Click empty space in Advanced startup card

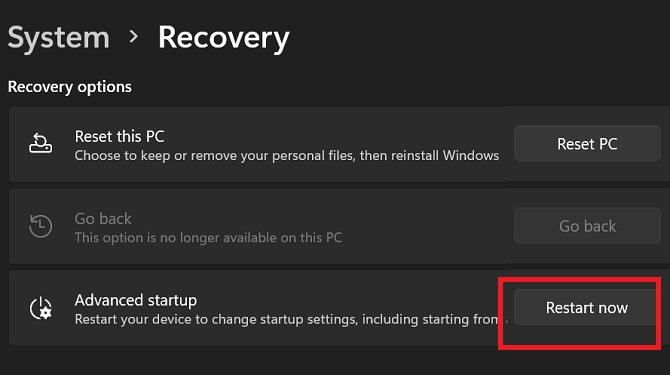coord(342,337)
